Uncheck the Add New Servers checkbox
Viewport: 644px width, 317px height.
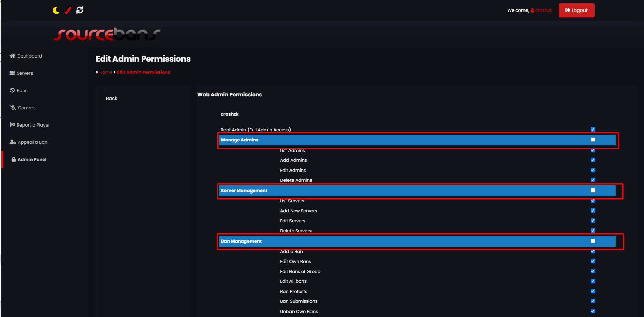(593, 210)
